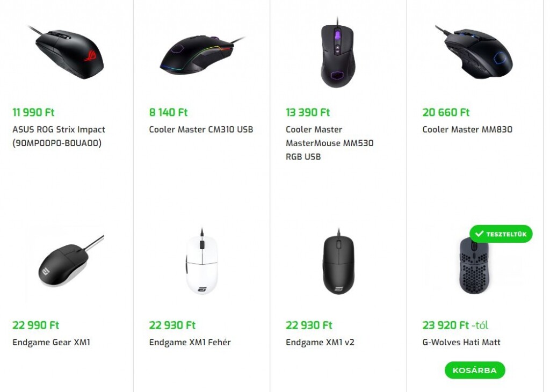Follow the Cooler Master CM310 USB link
550x392 pixels.
click(x=201, y=129)
